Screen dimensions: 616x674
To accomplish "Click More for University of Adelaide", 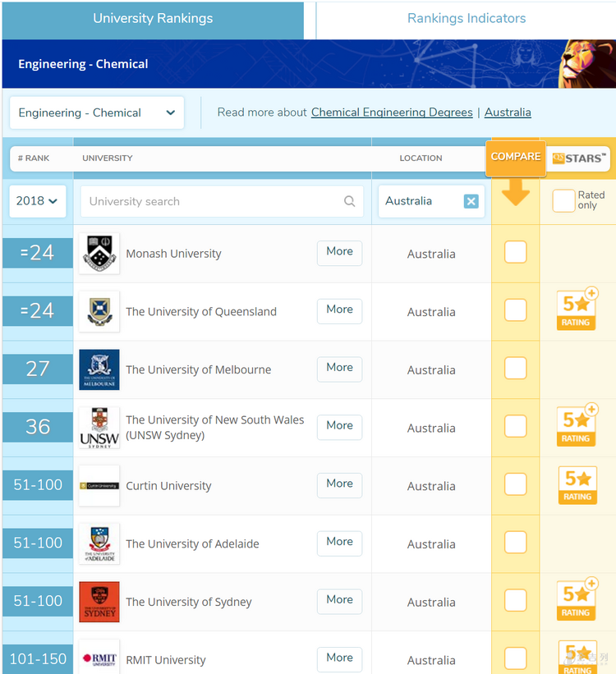I will [339, 543].
